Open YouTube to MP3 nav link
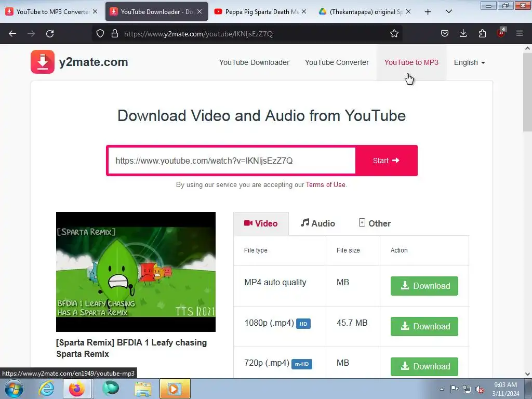The height and width of the screenshot is (399, 532). [411, 62]
